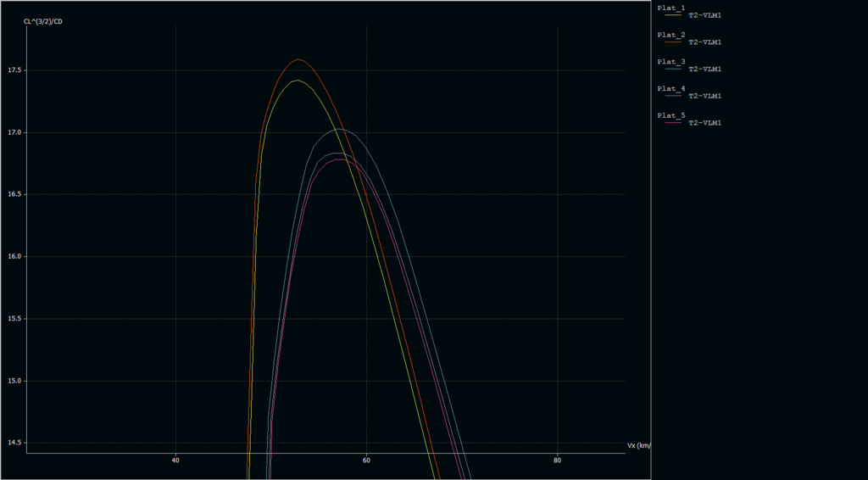Click the Plat_5 legend label

coord(671,115)
